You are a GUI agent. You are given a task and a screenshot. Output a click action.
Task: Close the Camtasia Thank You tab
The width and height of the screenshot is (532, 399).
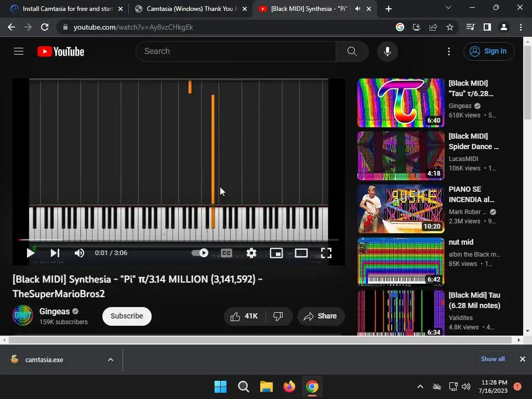(245, 9)
